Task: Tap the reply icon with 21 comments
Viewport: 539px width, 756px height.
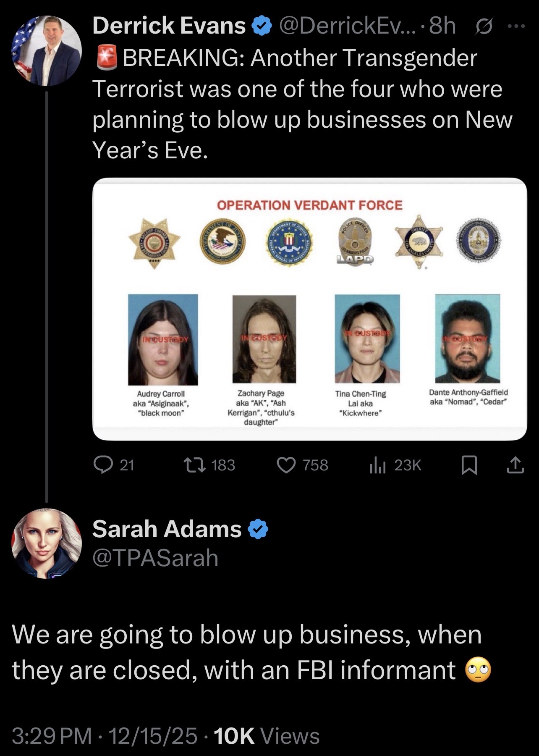Action: click(101, 465)
